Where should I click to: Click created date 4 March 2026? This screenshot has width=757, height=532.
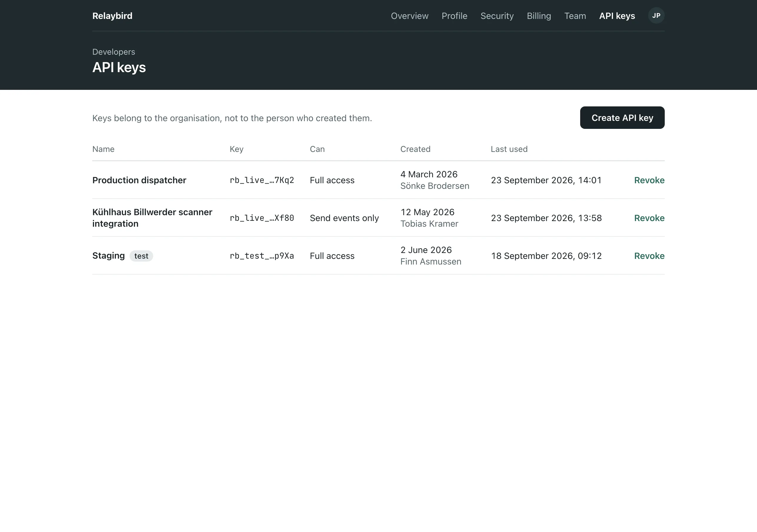[429, 174]
